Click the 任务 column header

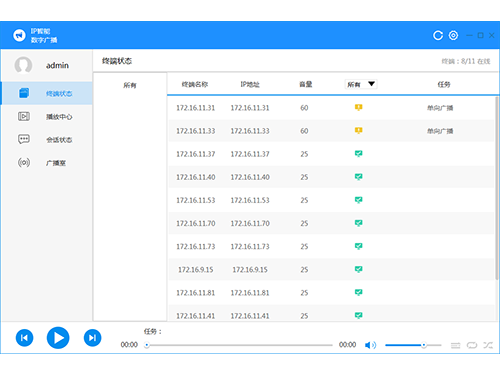pos(444,84)
